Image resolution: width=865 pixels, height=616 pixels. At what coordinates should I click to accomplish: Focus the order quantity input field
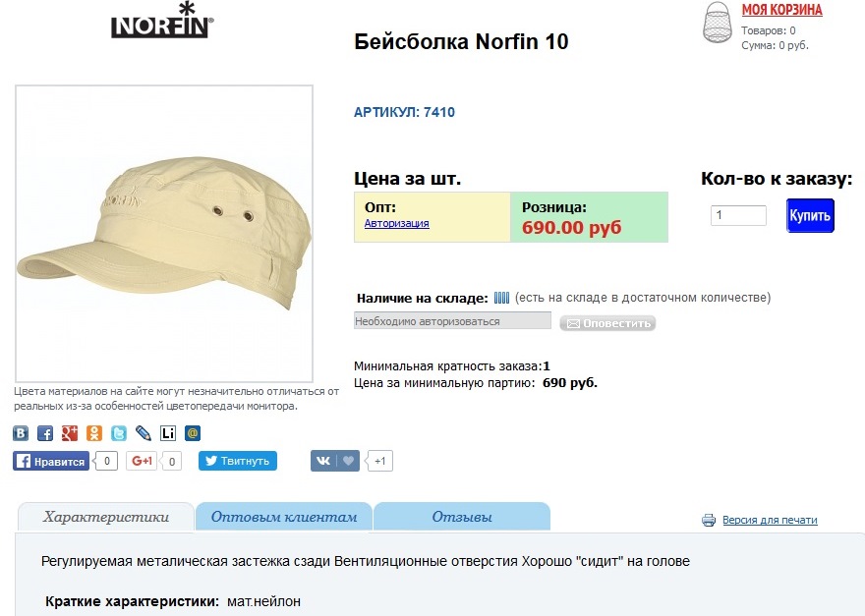tap(738, 215)
